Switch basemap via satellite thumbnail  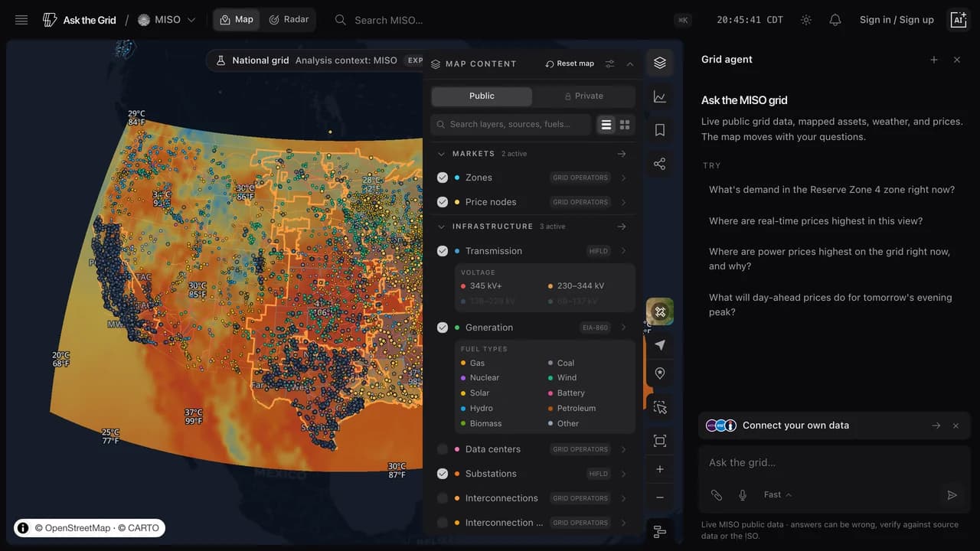[660, 311]
